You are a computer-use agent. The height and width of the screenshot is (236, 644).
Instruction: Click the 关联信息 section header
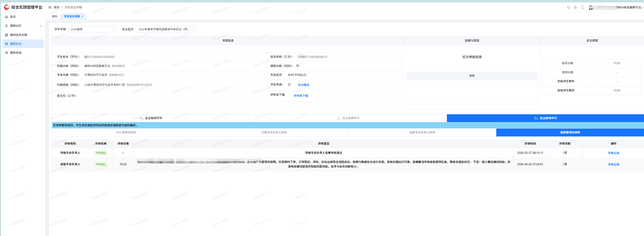click(x=228, y=40)
